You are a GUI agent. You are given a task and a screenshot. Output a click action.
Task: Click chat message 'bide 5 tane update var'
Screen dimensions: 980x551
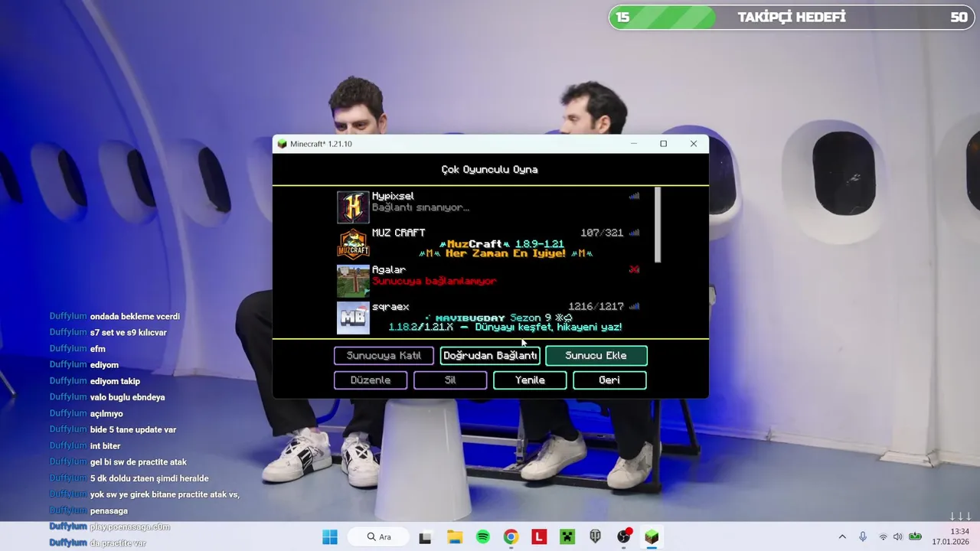(133, 430)
